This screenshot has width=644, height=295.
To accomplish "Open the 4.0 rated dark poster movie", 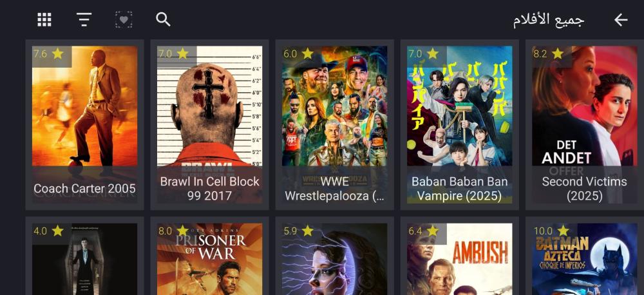I will click(84, 259).
